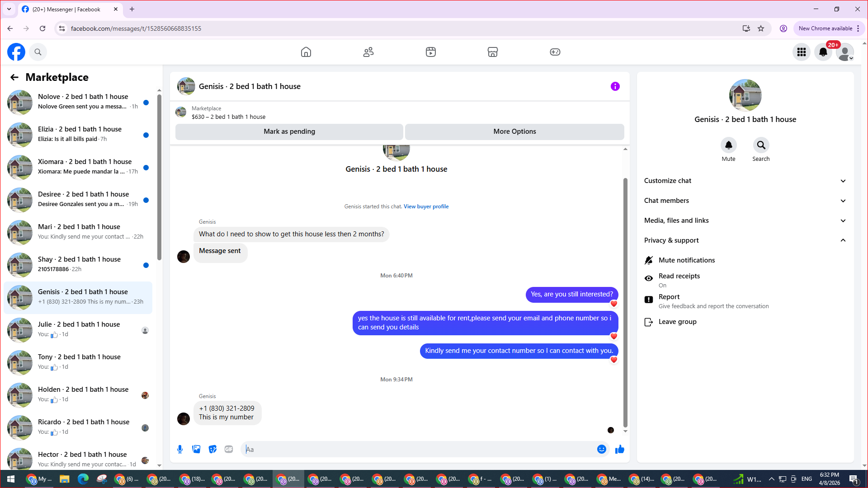Click the purple conversation info icon
Image resolution: width=868 pixels, height=488 pixels.
pos(615,86)
